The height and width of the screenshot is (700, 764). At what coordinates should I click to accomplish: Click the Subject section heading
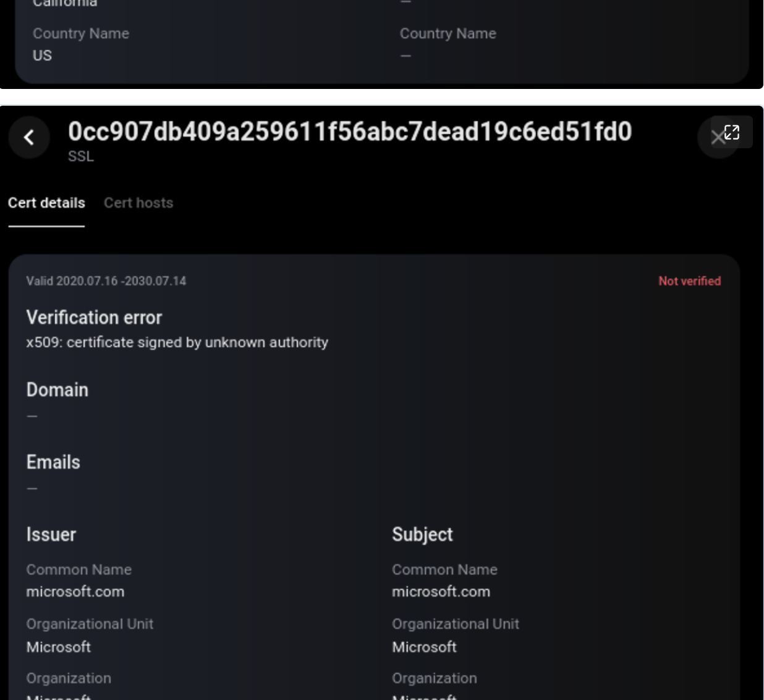pyautogui.click(x=422, y=534)
